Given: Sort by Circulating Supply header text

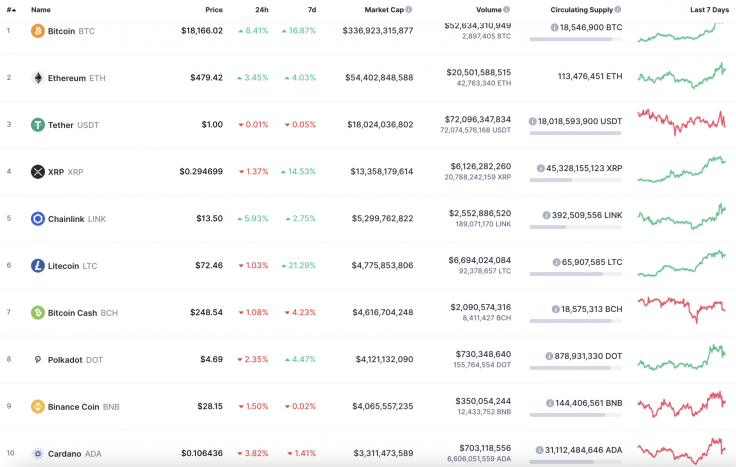Looking at the screenshot, I should (x=582, y=9).
